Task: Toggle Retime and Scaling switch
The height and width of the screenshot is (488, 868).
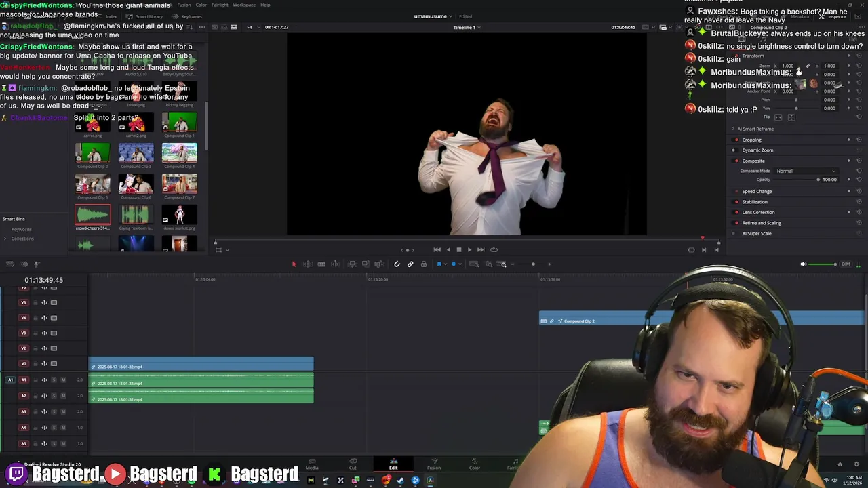Action: (x=736, y=223)
